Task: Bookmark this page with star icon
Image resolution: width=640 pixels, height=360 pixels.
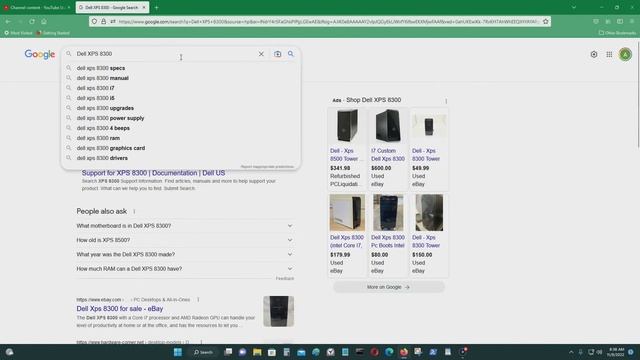Action: point(545,21)
